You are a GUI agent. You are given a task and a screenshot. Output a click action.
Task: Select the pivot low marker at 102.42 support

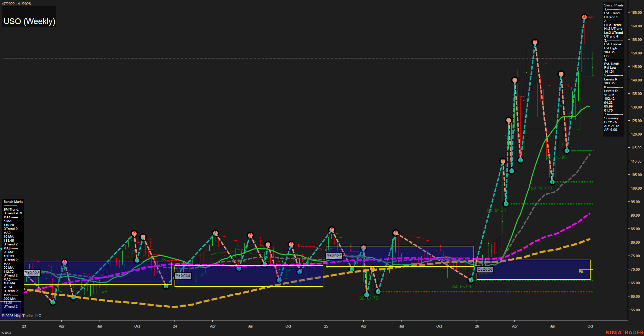point(552,182)
